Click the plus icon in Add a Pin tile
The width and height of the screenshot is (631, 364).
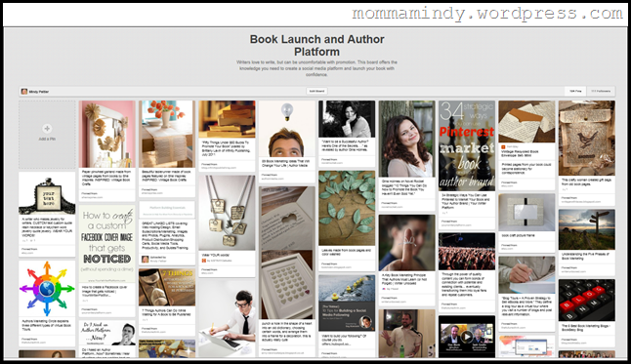(47, 129)
